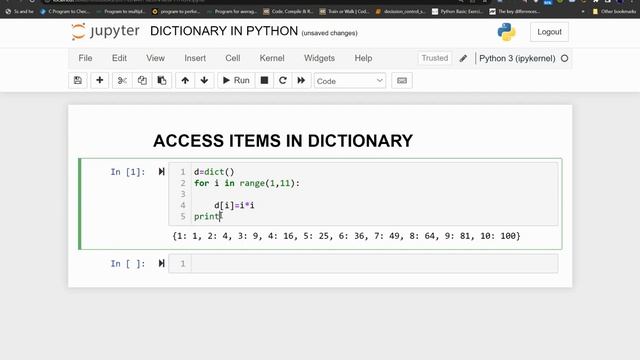Run cell In [1] with its play icon
The height and width of the screenshot is (360, 640).
pyautogui.click(x=162, y=172)
